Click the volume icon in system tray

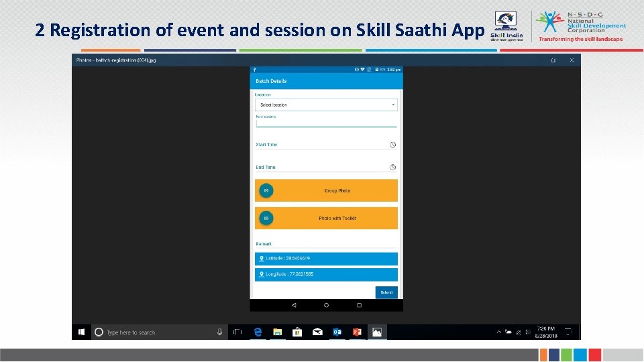click(x=528, y=332)
